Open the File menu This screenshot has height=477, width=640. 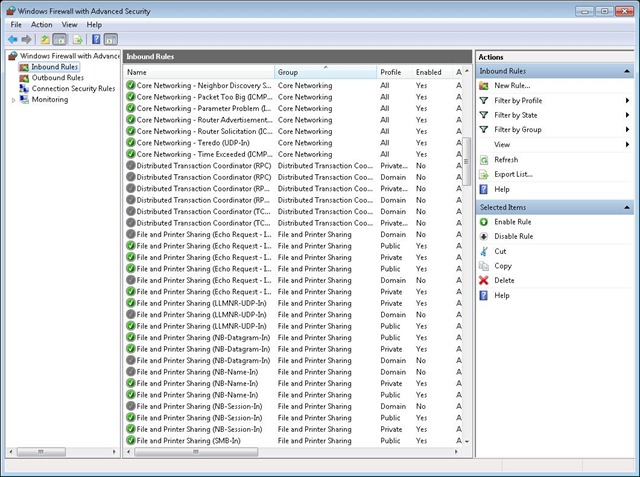click(16, 25)
